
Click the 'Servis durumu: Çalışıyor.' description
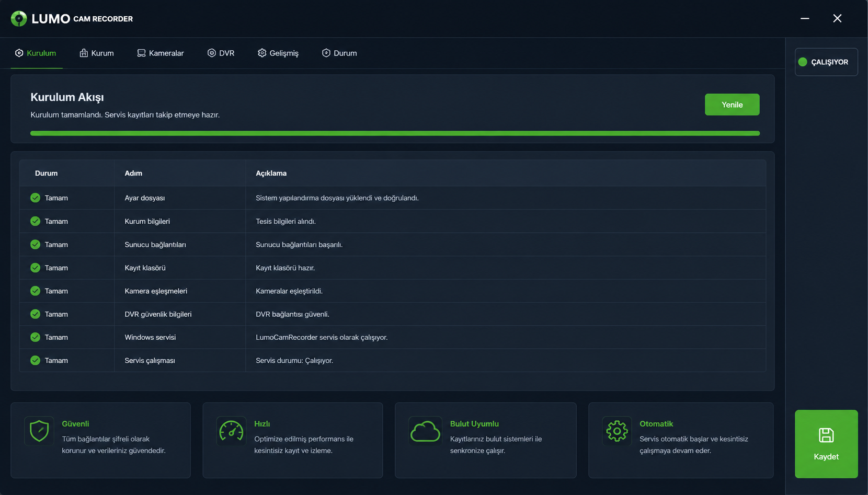pos(294,360)
